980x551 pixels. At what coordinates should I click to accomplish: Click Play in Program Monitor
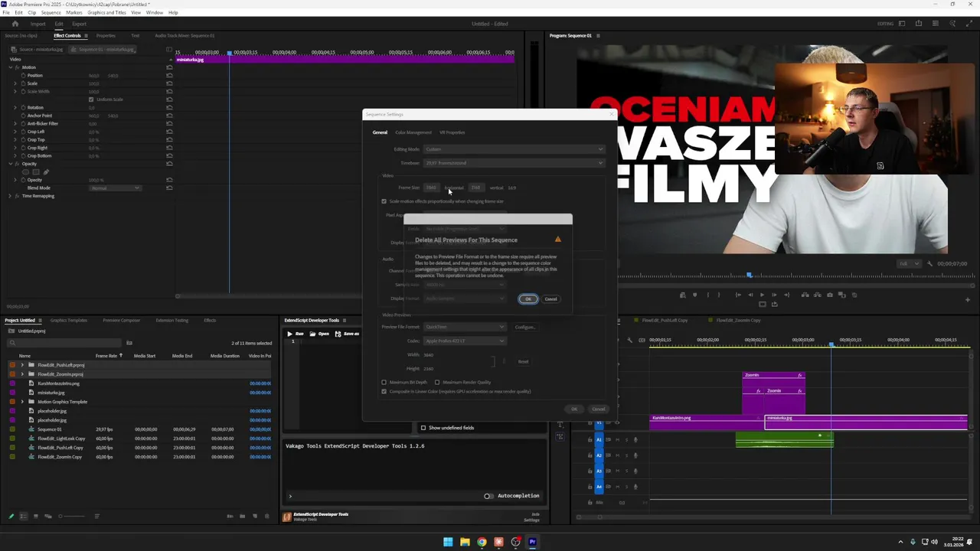point(761,295)
